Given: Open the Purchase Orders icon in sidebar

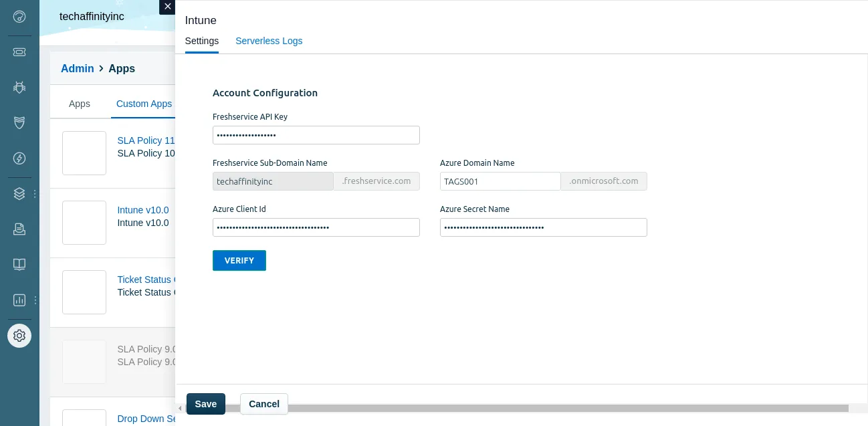Looking at the screenshot, I should pyautogui.click(x=19, y=229).
